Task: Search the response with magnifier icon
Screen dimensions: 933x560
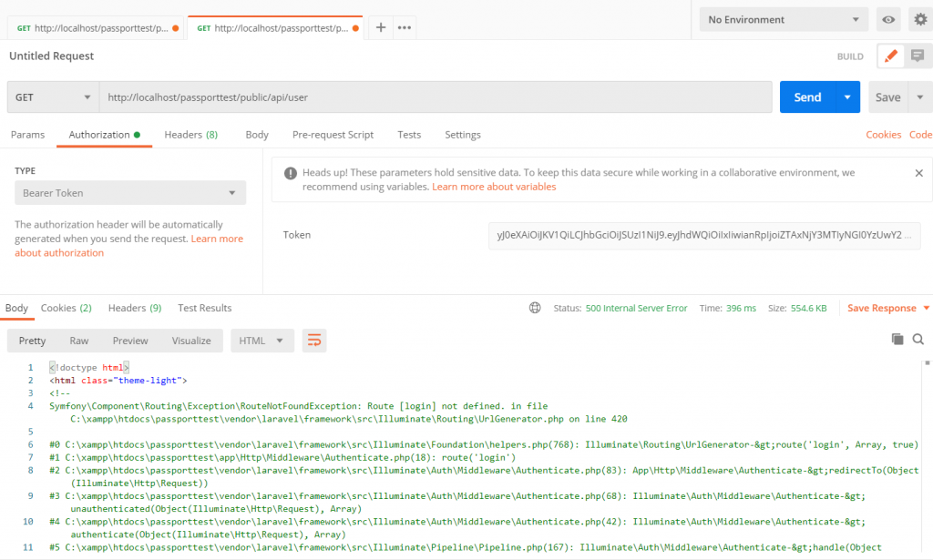Action: [x=918, y=339]
